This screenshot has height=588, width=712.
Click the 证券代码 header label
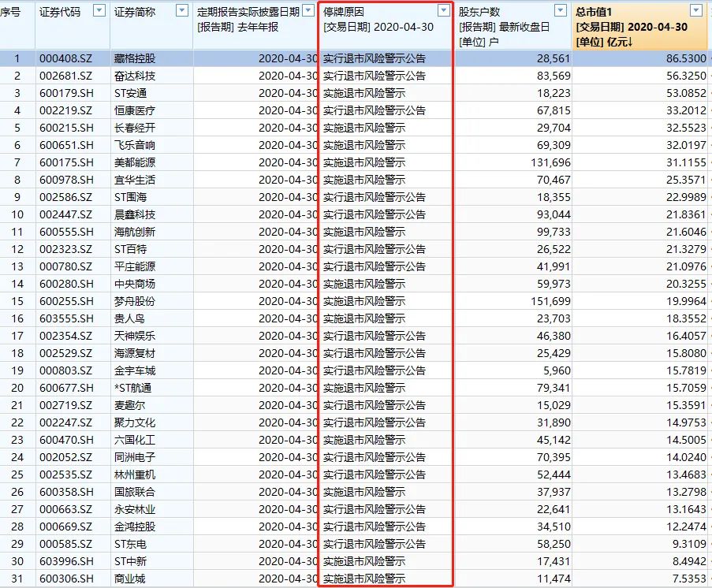59,13
